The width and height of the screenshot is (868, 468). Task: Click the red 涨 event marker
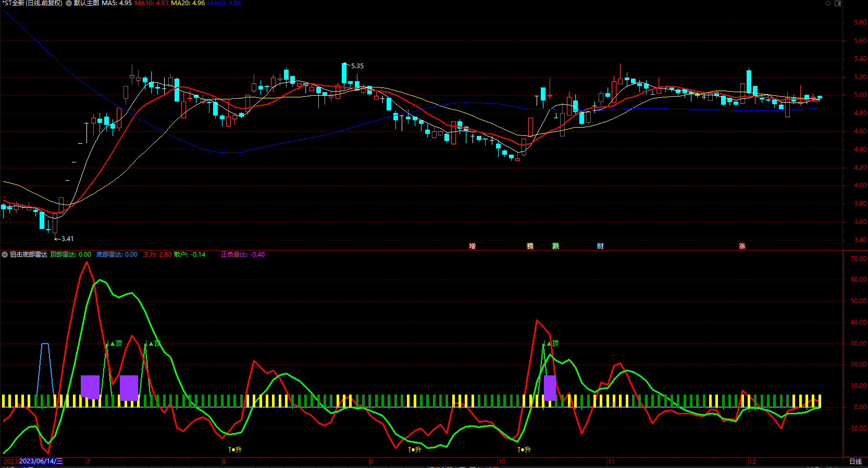point(742,246)
